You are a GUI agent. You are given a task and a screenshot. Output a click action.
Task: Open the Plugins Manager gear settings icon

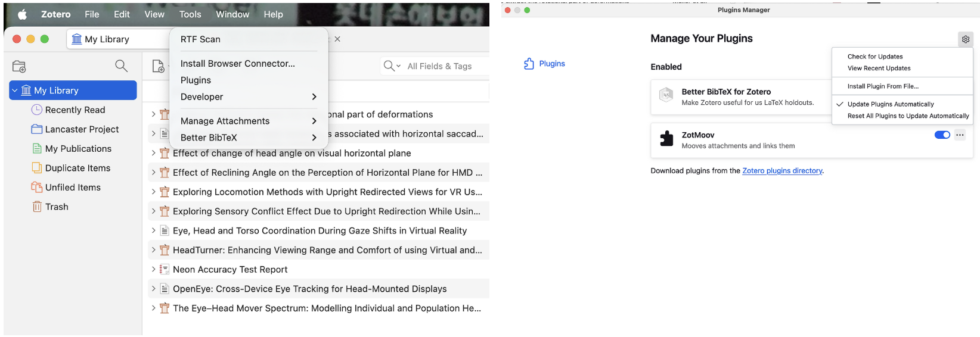(966, 39)
